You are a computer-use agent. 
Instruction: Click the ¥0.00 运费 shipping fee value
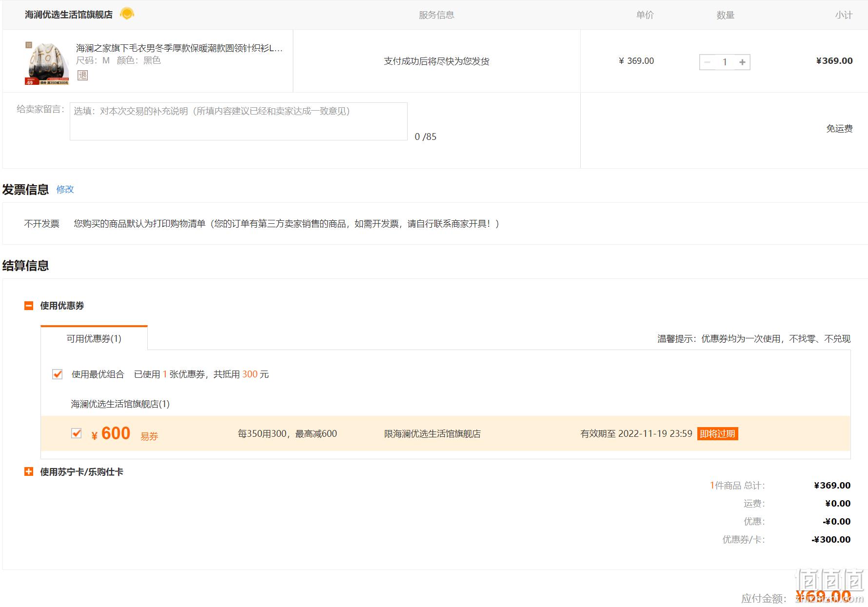(838, 504)
